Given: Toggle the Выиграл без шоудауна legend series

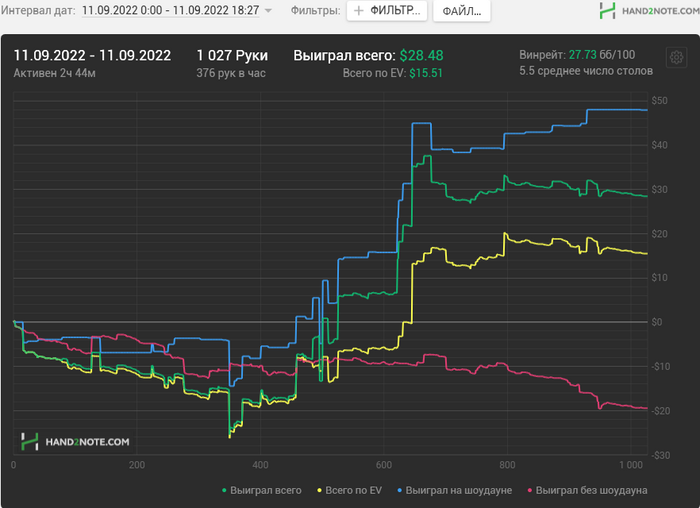Looking at the screenshot, I should 587,490.
